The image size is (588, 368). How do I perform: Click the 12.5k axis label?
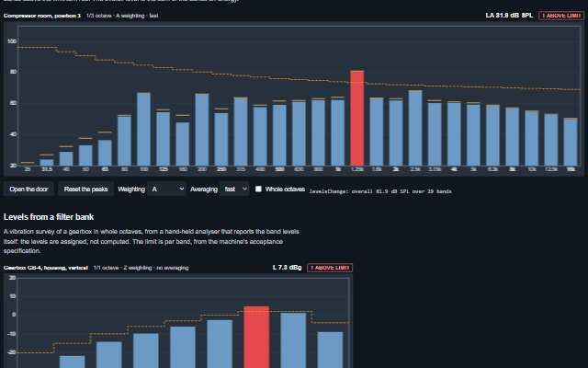point(551,169)
